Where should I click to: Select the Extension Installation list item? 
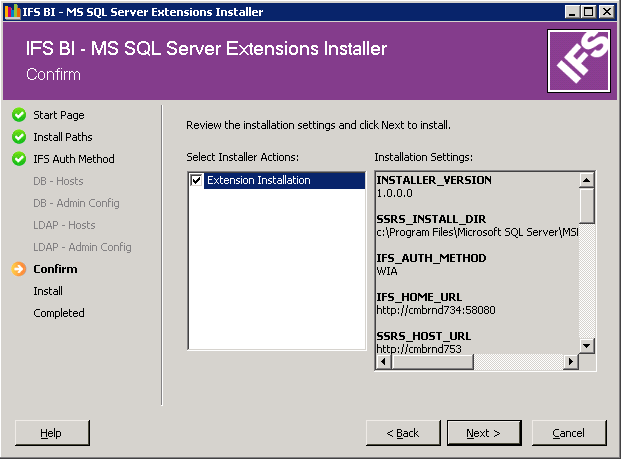pos(258,181)
